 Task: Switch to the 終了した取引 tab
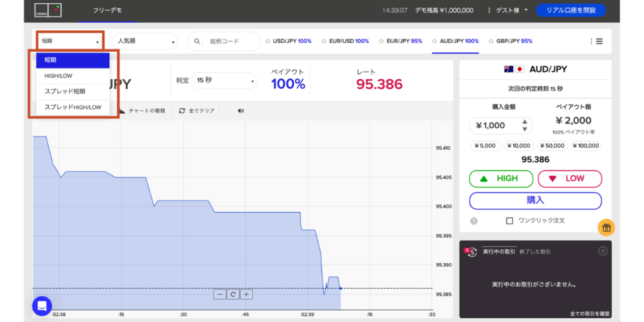pyautogui.click(x=535, y=252)
